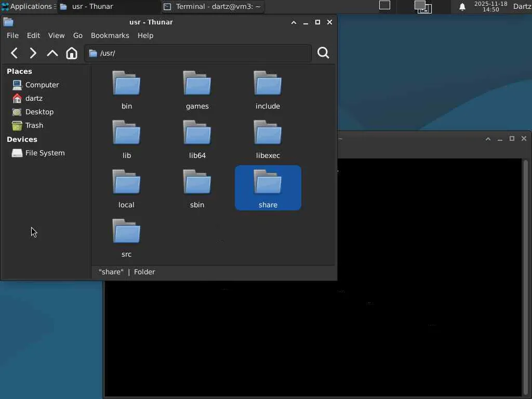This screenshot has height=399, width=532.
Task: Click the Thunar window folder icon in titlebar
Action: point(8,22)
